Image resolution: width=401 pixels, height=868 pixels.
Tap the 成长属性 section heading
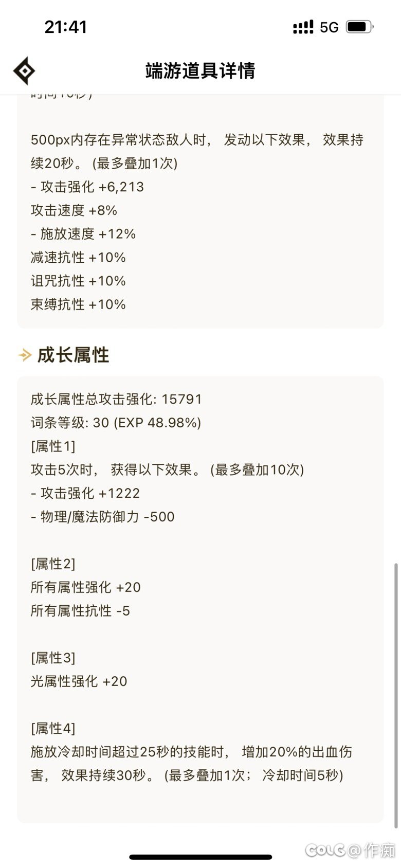[73, 355]
